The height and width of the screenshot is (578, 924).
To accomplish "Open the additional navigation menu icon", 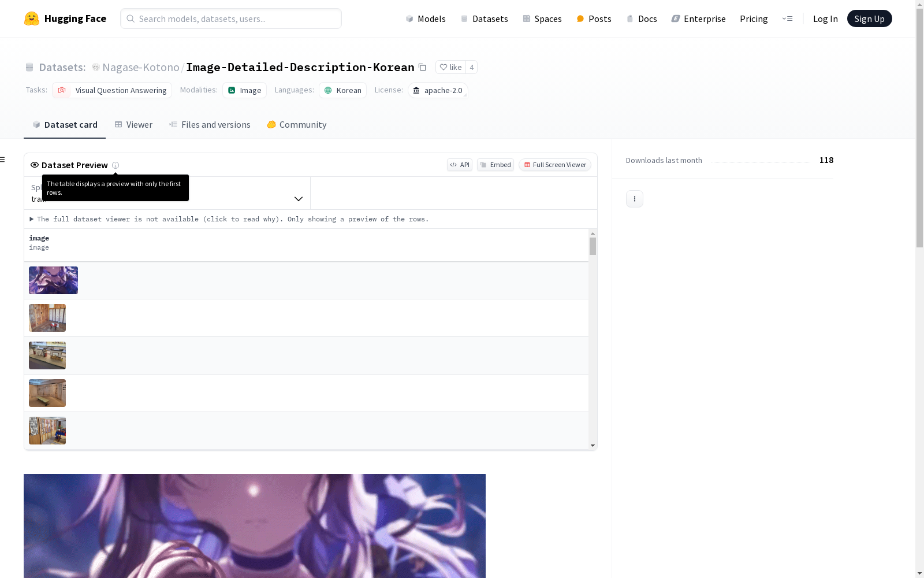I will point(788,18).
